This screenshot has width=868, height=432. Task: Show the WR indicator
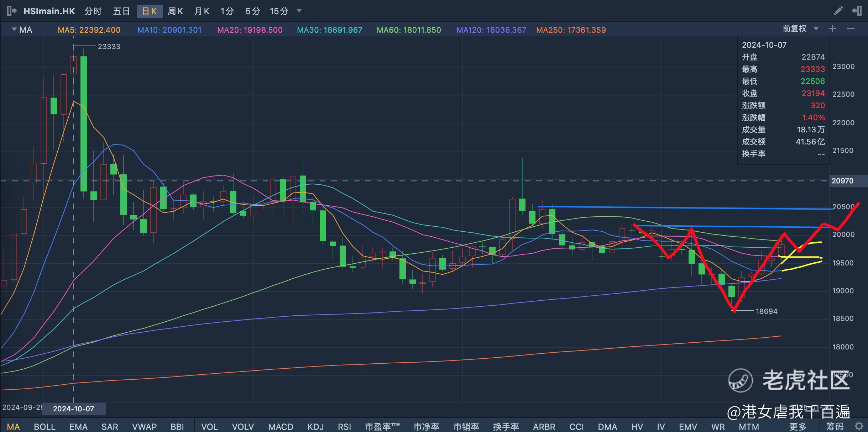pos(718,426)
